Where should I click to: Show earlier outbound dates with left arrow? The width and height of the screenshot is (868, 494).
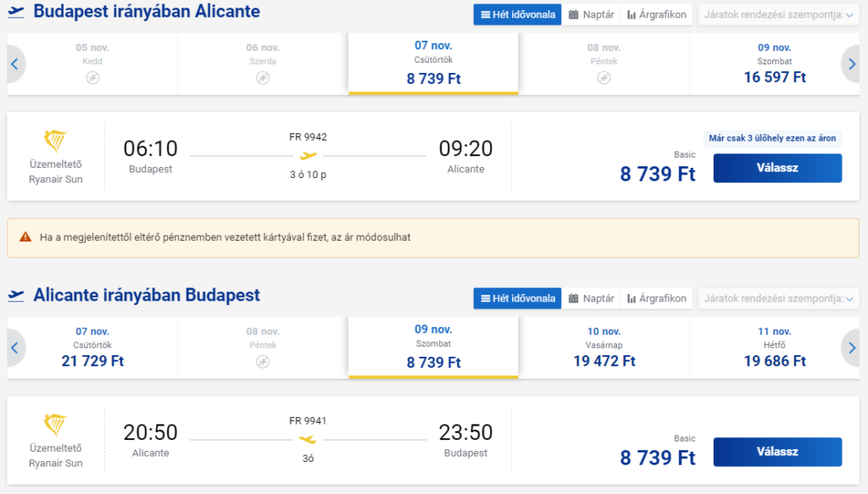tap(15, 64)
